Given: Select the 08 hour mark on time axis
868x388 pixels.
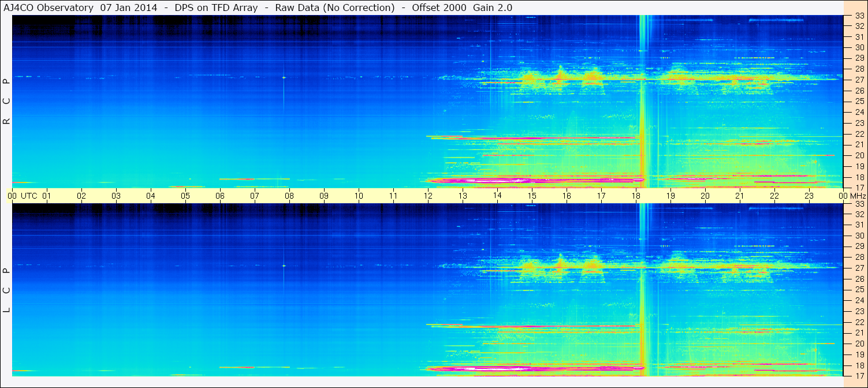Looking at the screenshot, I should click(289, 196).
